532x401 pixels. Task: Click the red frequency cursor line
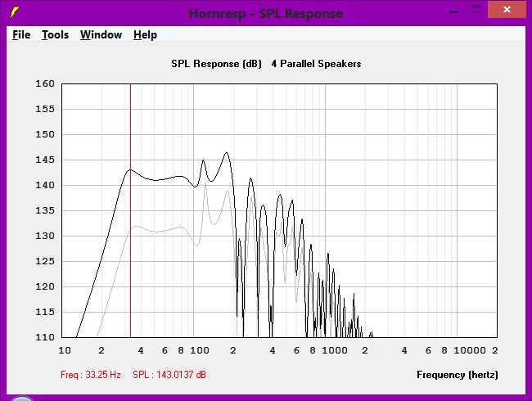tap(131, 210)
